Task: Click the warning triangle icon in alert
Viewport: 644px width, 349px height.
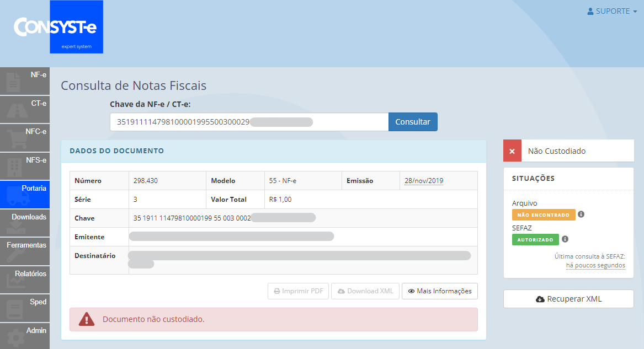Action: click(87, 319)
